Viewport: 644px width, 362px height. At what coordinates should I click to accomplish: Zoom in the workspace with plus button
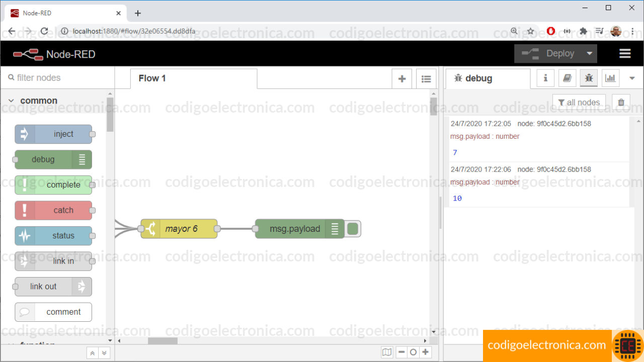(x=425, y=352)
